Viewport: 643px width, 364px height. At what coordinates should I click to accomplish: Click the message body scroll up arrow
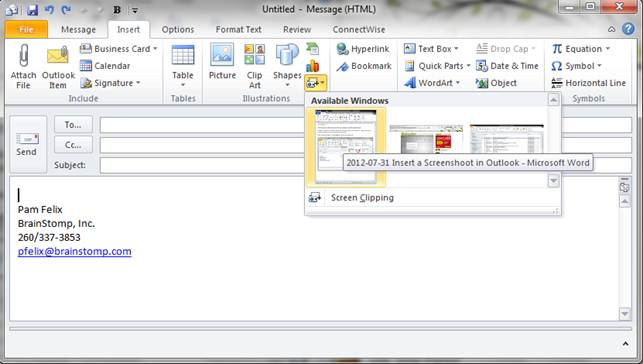click(x=625, y=201)
